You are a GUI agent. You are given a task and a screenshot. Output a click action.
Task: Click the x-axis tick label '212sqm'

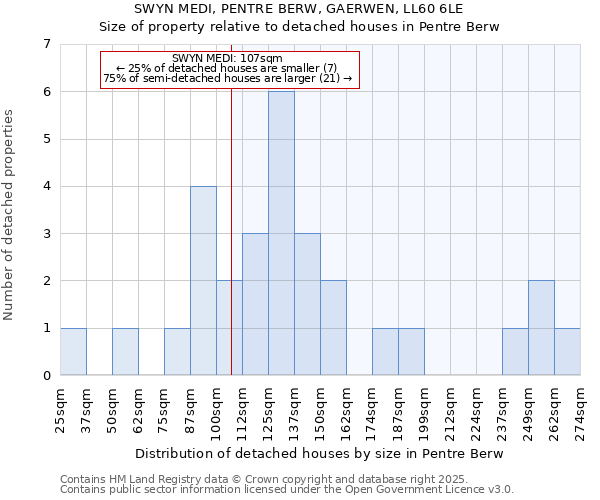[x=451, y=414]
